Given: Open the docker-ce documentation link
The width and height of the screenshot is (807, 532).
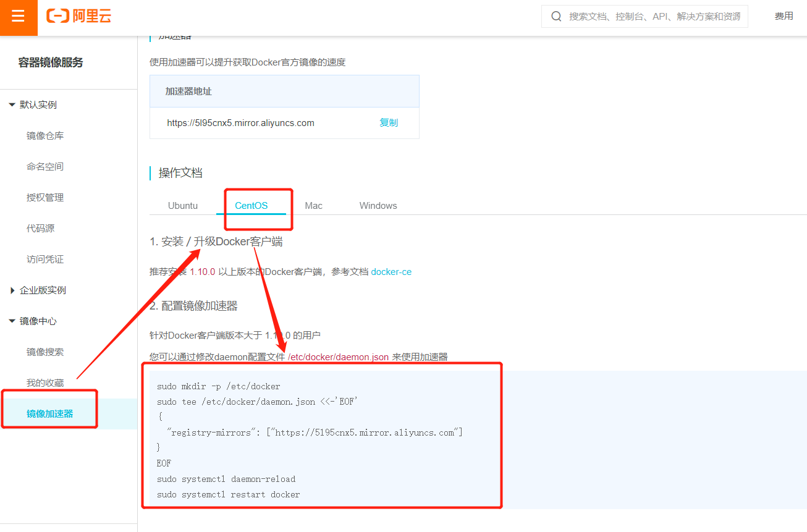Looking at the screenshot, I should tap(391, 272).
